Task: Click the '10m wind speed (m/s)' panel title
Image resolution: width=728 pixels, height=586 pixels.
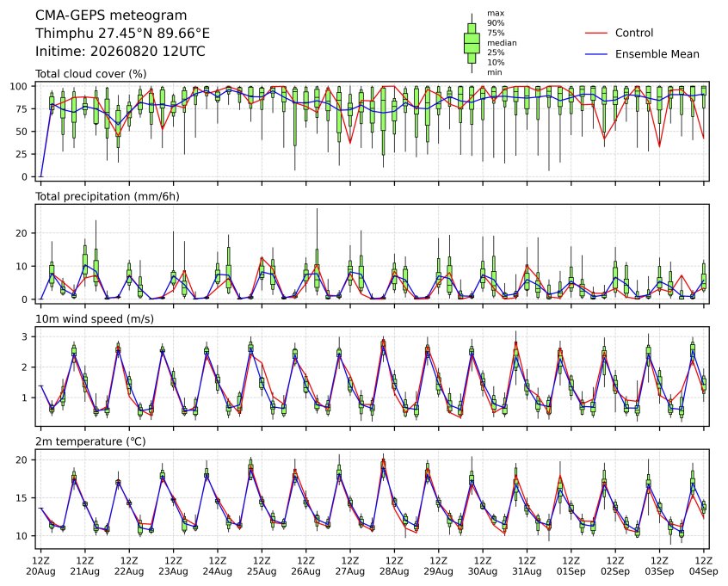Action: pos(95,319)
